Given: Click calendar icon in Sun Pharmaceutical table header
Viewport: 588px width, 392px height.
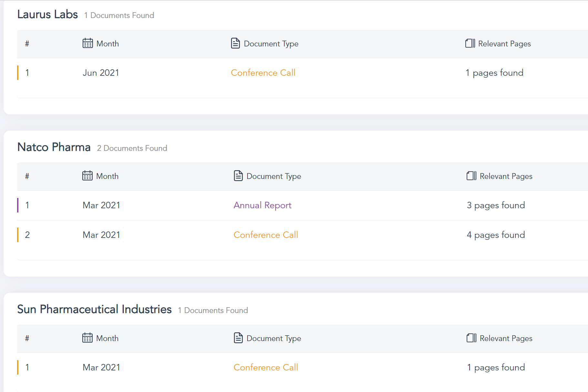Looking at the screenshot, I should pos(87,338).
